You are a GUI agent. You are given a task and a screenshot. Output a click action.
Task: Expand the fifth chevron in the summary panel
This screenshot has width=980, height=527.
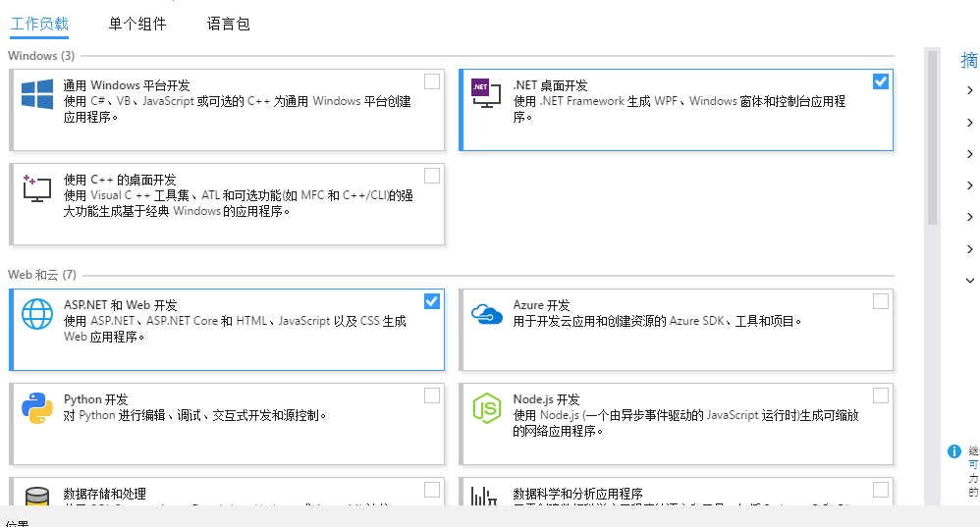click(x=969, y=217)
